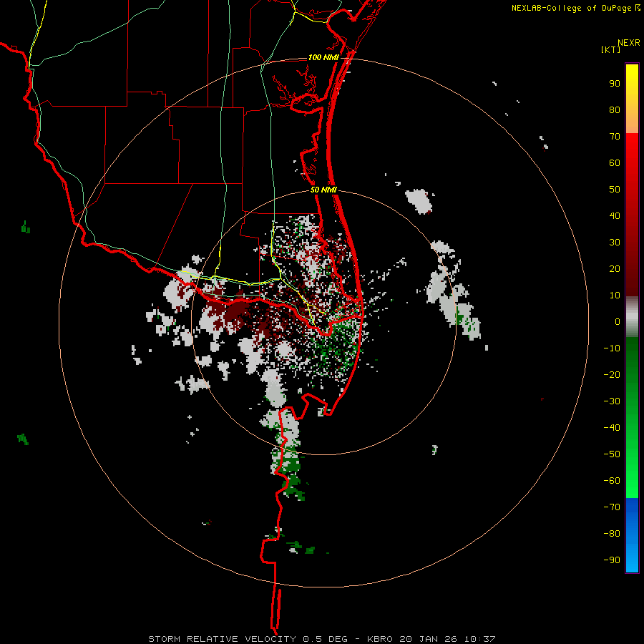
Task: Click the positive 10 knot scale label
Action: [x=615, y=296]
